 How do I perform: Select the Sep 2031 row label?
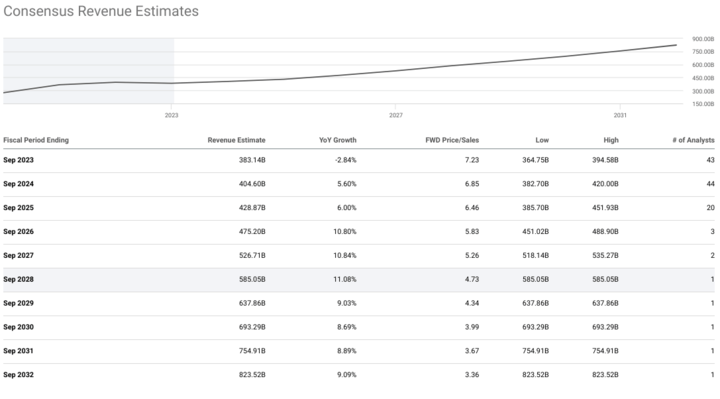(x=18, y=351)
